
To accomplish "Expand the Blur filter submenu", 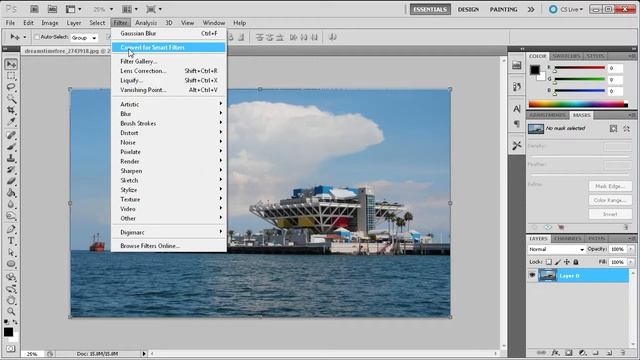I will point(169,114).
